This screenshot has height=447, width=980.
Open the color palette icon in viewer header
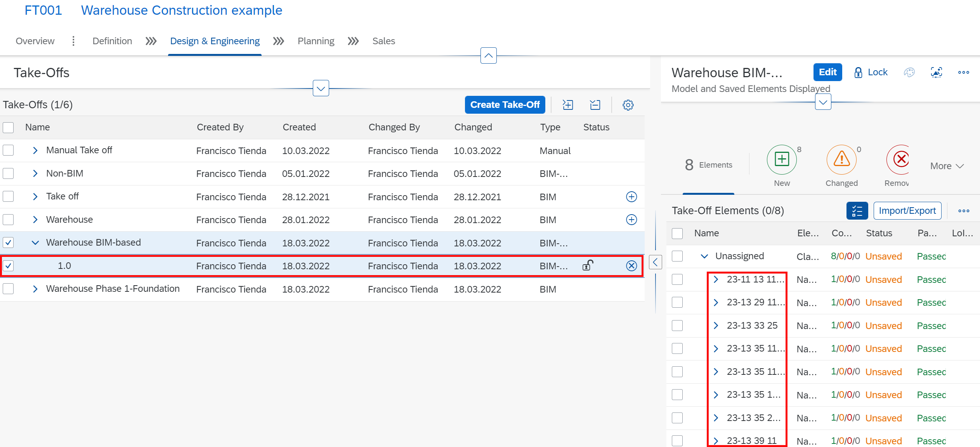(x=909, y=72)
